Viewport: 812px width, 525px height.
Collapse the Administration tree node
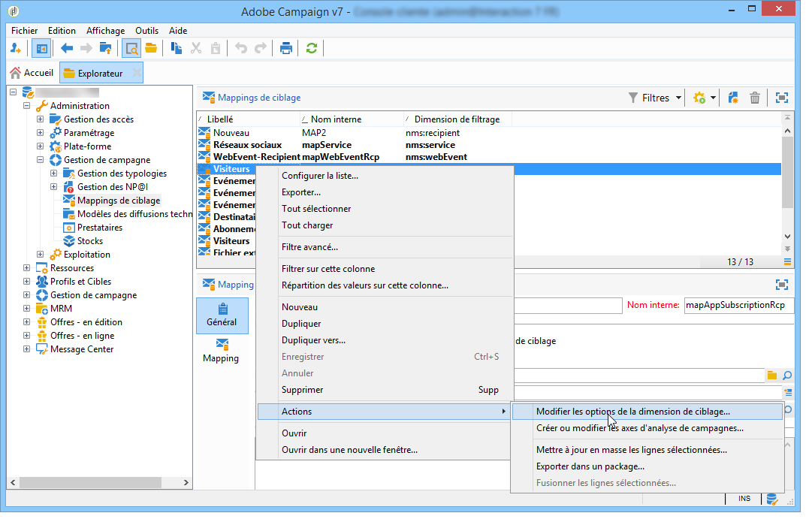(26, 106)
